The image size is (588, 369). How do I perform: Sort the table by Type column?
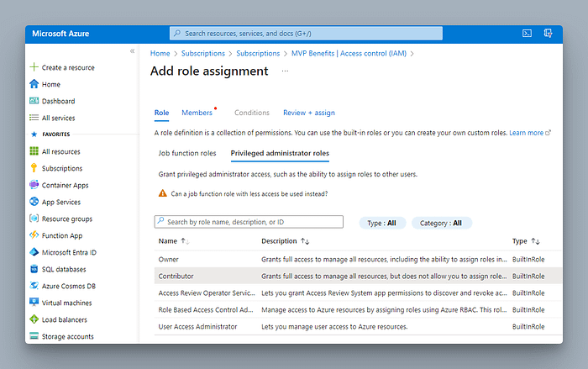526,241
